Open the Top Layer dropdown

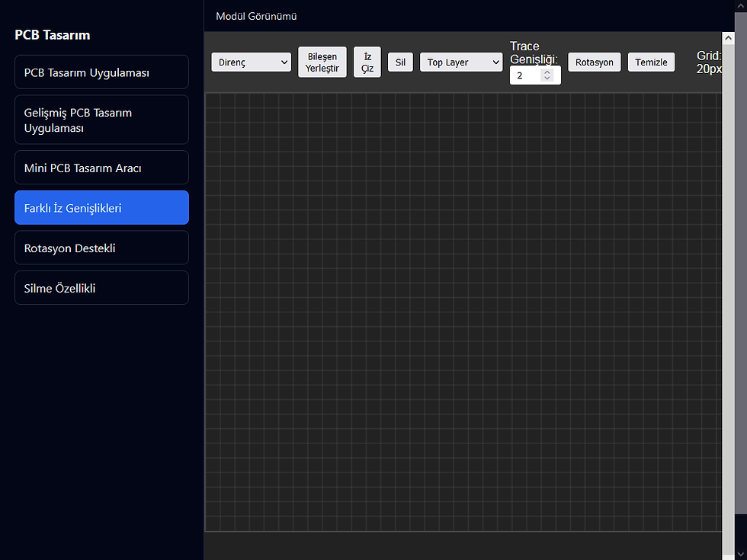click(460, 62)
